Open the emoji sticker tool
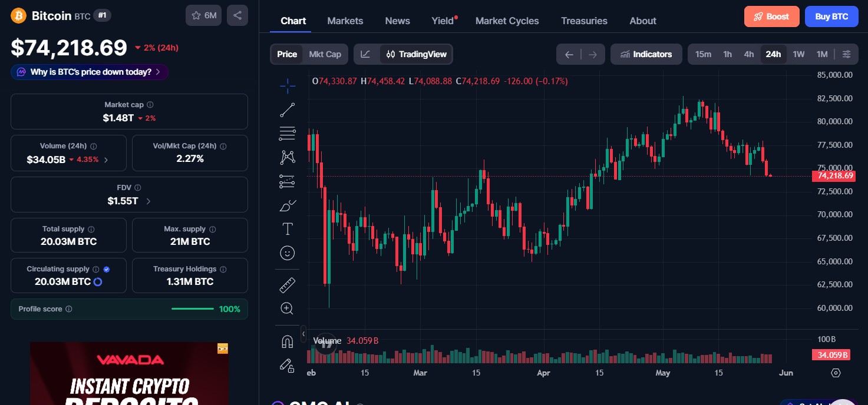The height and width of the screenshot is (405, 868). 288,253
